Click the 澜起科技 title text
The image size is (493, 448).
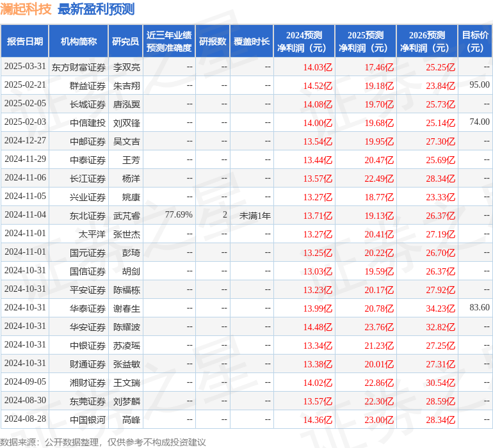tap(26, 9)
